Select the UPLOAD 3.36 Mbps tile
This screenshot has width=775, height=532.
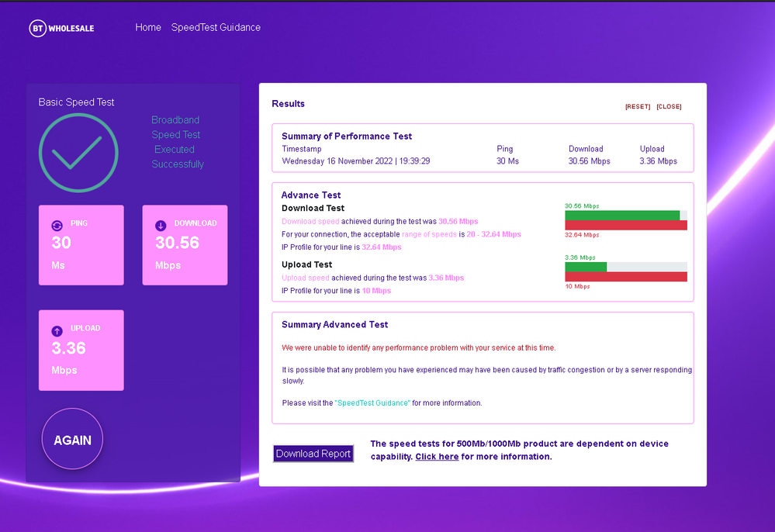pos(81,350)
